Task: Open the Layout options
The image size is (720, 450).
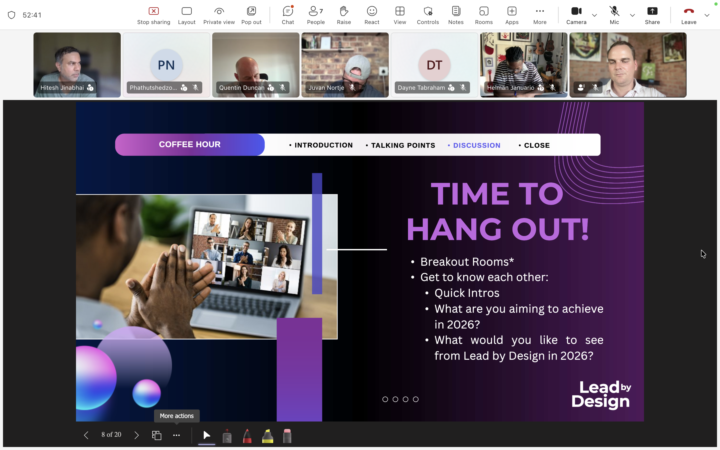Action: point(186,14)
